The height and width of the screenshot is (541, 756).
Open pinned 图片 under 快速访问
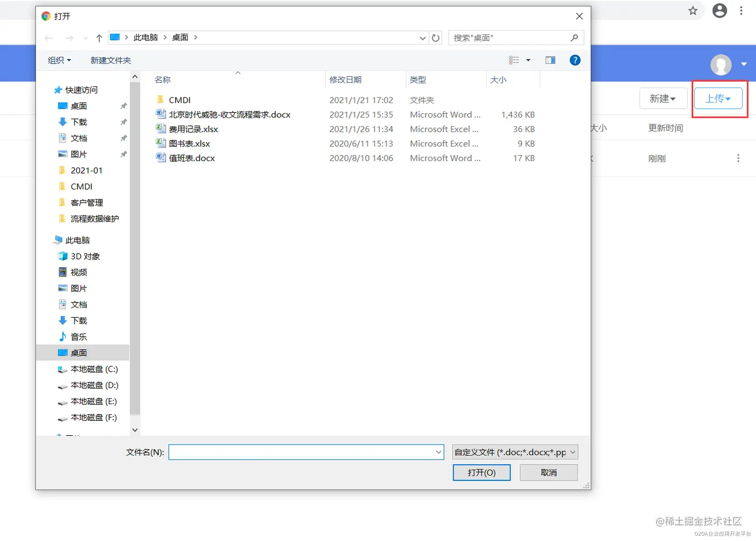coord(79,154)
